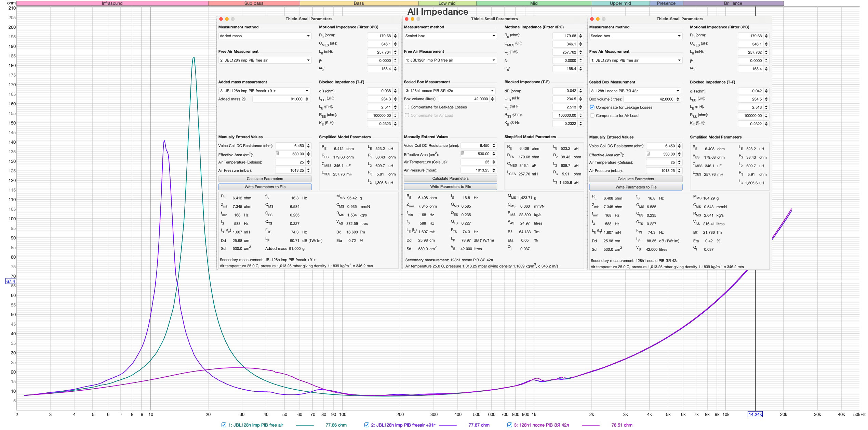Uncheck Compensate for Leakage Losses in right window
868x430 pixels.
coord(592,107)
